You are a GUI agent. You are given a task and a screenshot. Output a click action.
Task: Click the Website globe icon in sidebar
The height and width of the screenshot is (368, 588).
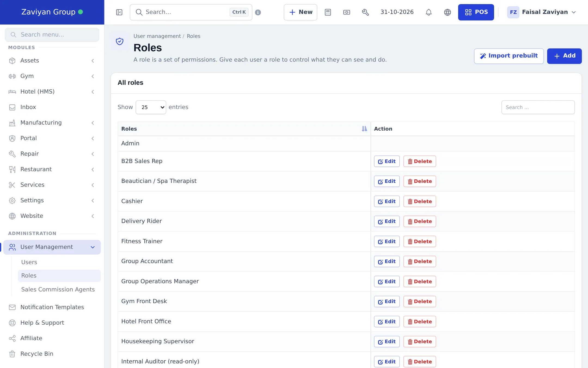[12, 216]
